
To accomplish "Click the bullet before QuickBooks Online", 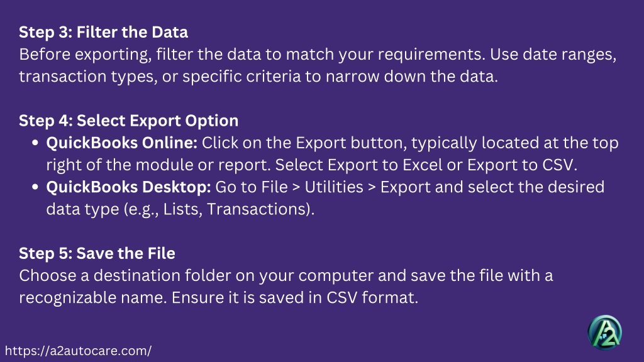I will click(35, 143).
